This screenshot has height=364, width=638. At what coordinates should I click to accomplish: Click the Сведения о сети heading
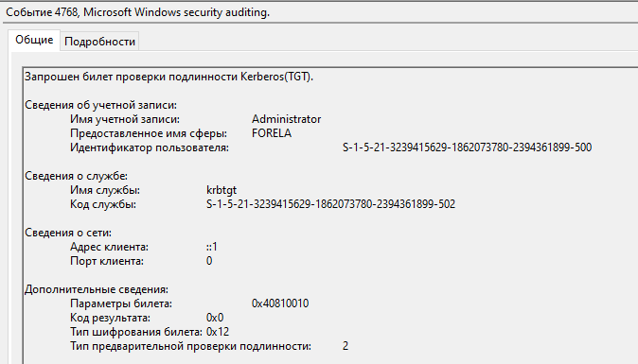pos(68,233)
